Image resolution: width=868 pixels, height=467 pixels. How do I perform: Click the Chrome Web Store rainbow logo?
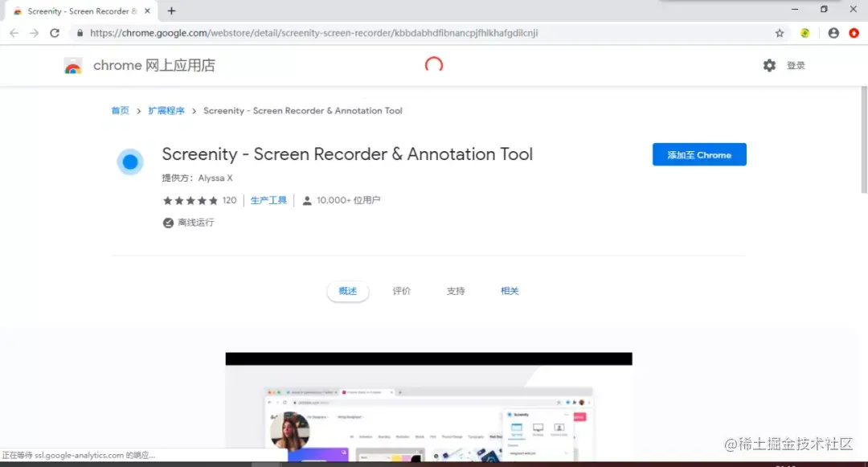click(x=72, y=66)
